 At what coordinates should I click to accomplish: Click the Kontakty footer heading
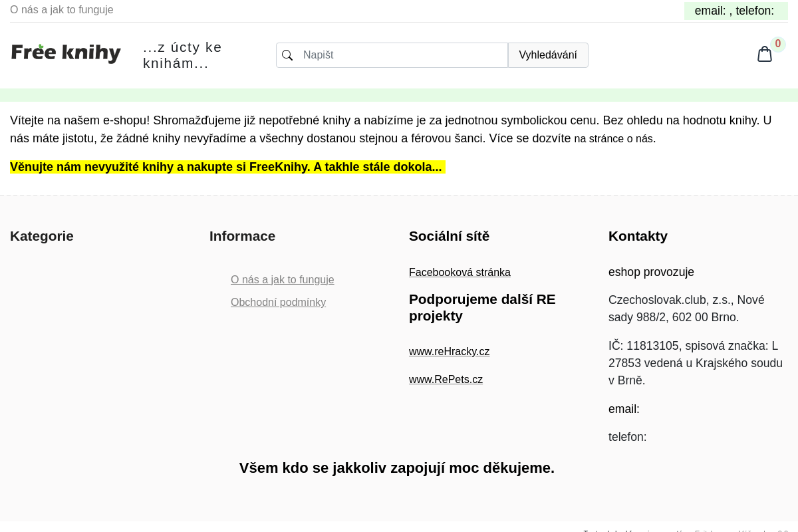[x=638, y=236]
